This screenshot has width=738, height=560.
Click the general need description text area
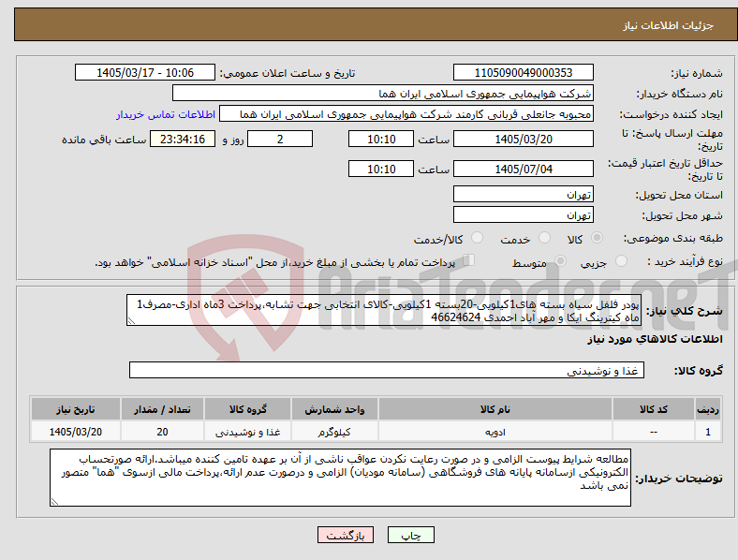click(x=384, y=310)
